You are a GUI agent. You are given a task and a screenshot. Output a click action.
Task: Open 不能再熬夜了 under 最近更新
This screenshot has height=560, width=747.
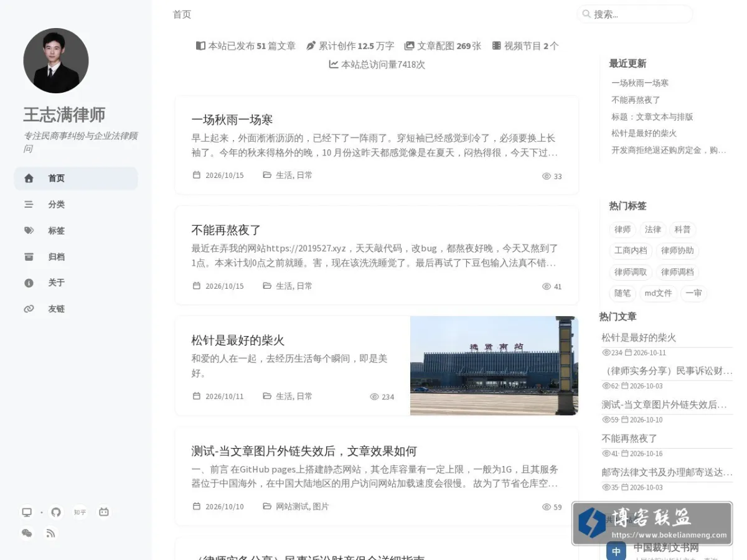(x=636, y=100)
